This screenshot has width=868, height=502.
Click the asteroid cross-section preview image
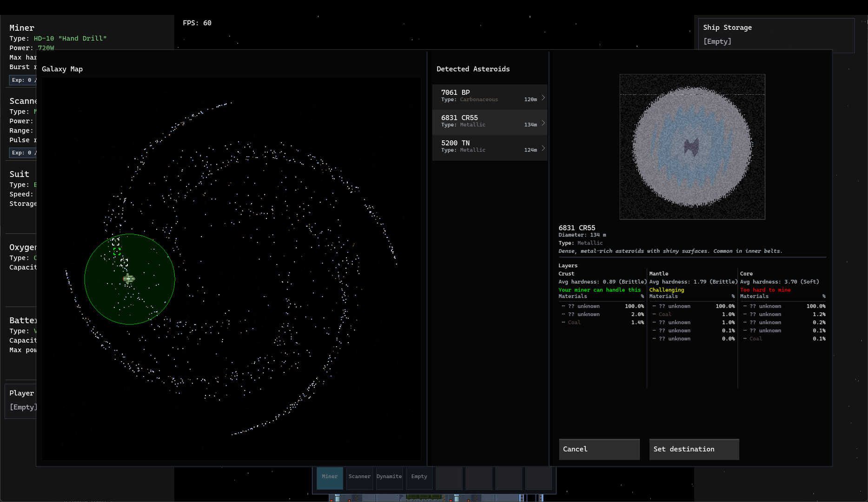tap(692, 147)
